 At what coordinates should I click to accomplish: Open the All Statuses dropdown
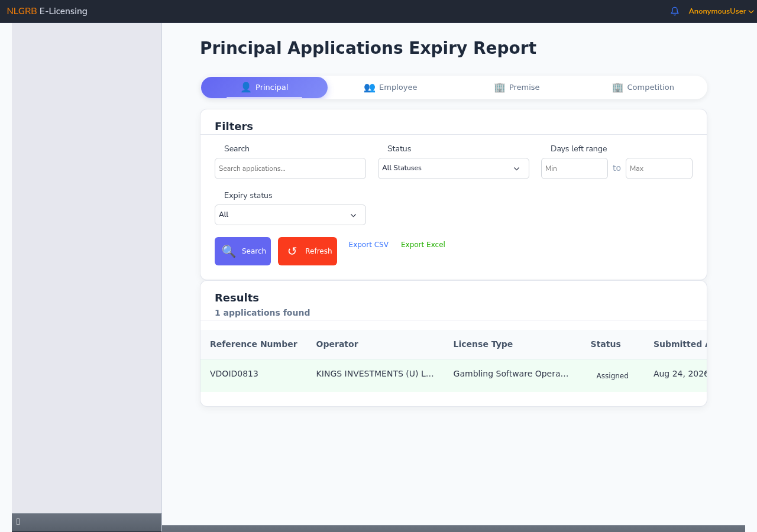[454, 168]
